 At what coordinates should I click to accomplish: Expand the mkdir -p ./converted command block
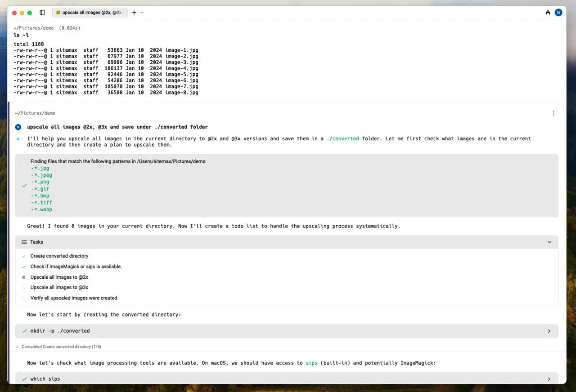click(549, 331)
